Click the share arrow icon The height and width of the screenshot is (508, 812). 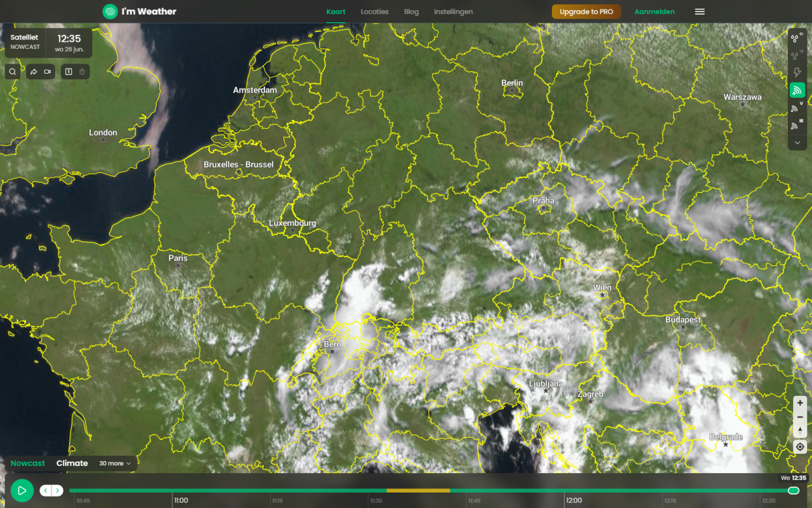click(x=34, y=72)
